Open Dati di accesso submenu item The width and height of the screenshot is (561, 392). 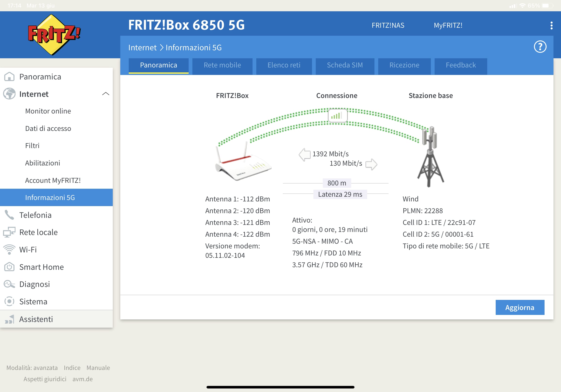pos(56,129)
